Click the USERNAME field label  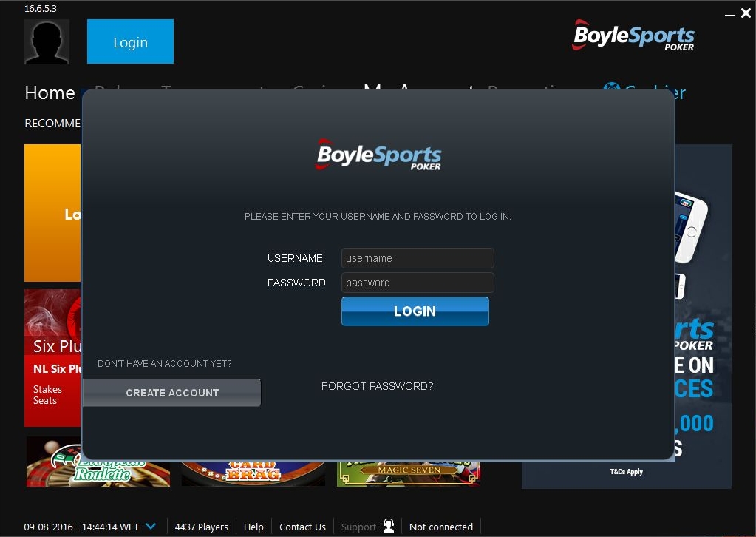pyautogui.click(x=295, y=258)
